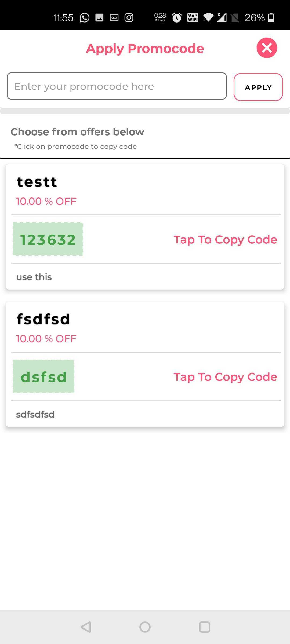This screenshot has width=290, height=644.
Task: Tap the Android back navigation icon
Action: point(86,627)
